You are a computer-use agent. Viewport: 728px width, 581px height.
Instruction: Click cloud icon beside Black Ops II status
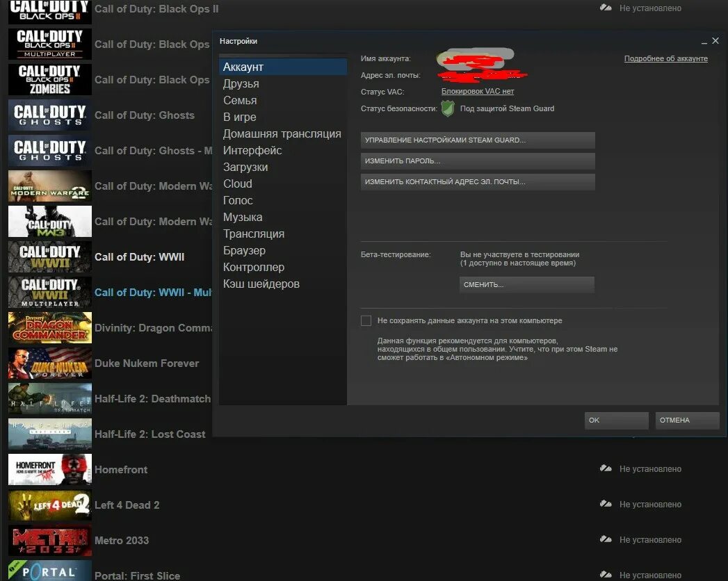pos(606,8)
